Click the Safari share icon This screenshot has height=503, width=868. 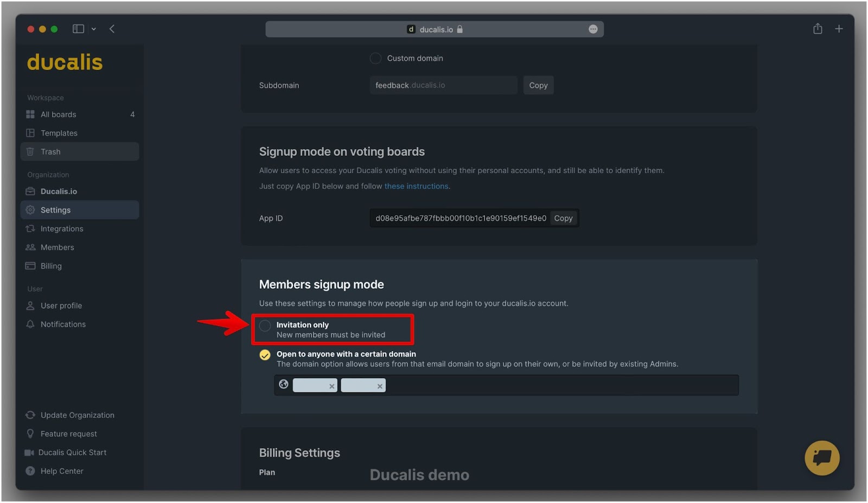[x=817, y=29]
